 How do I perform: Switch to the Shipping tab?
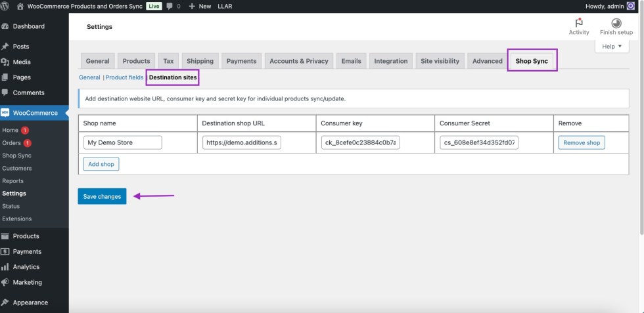pyautogui.click(x=200, y=61)
